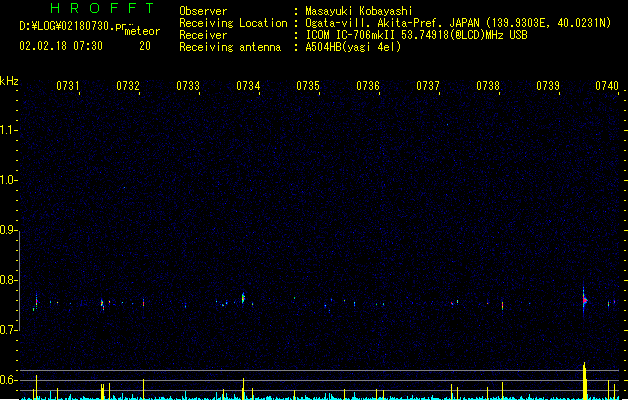Select the ICOM IC-706mkII receiver text
The width and height of the screenshot is (629, 400).
click(x=416, y=35)
